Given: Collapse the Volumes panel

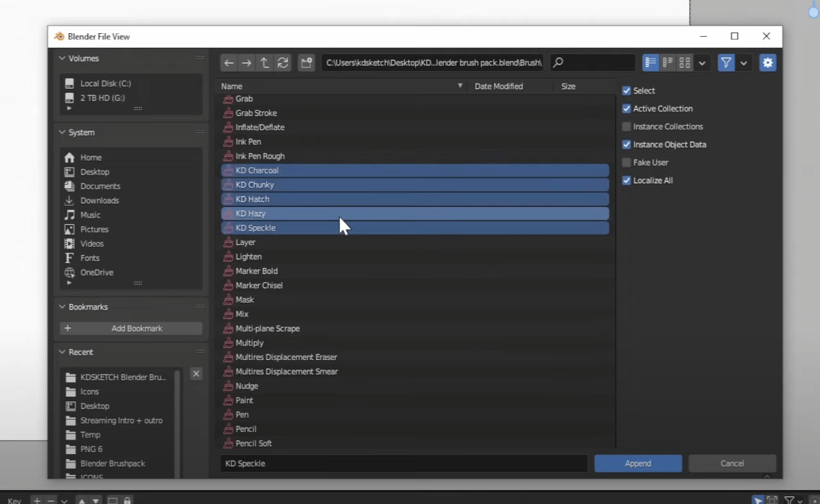Looking at the screenshot, I should point(62,58).
